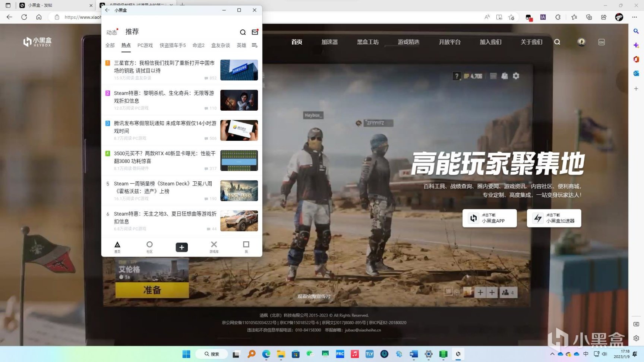Open the channel manager icon beside 英雄 tab
This screenshot has width=644, height=362.
(x=255, y=45)
